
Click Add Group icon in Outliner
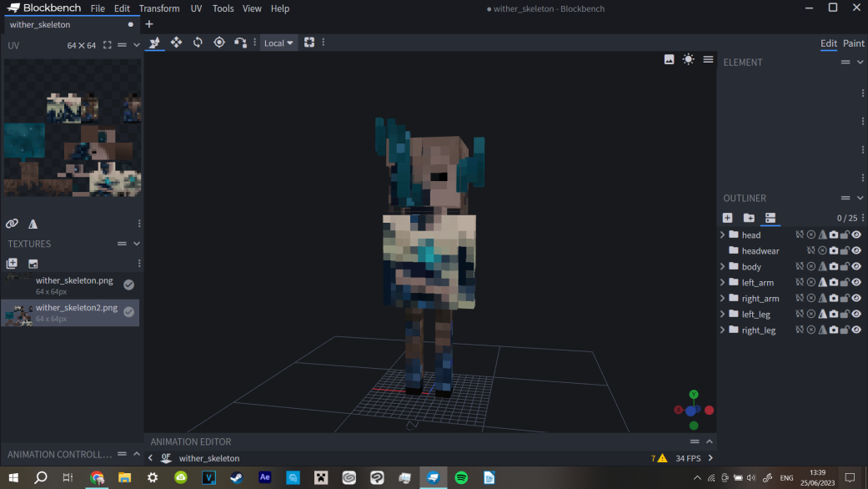point(749,218)
